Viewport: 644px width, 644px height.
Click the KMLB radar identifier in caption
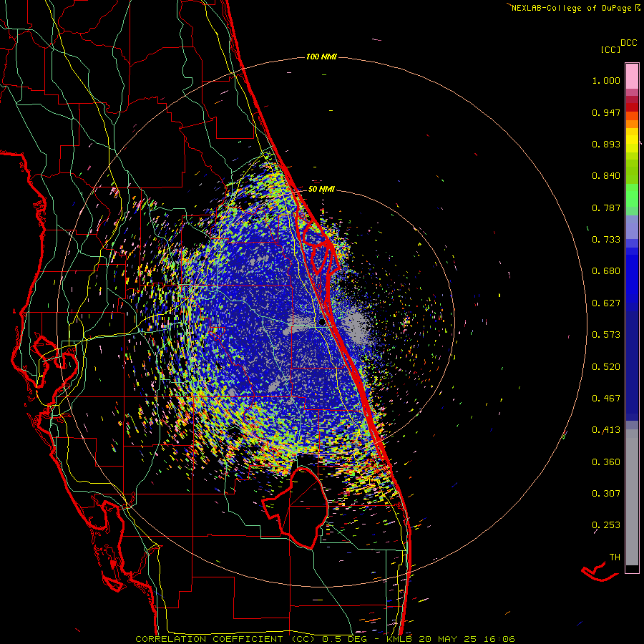[399, 639]
